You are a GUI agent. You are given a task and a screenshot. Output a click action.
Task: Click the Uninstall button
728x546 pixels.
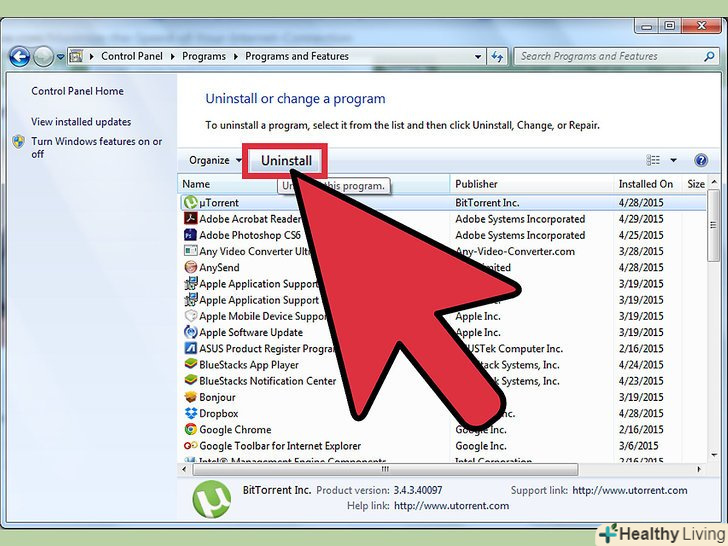(x=286, y=161)
